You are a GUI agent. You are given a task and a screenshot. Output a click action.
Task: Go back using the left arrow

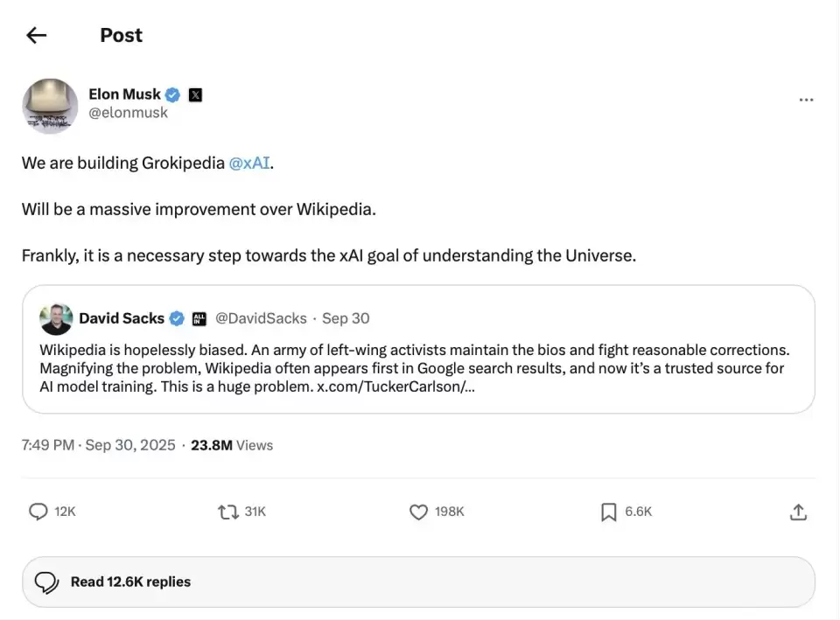(x=36, y=35)
